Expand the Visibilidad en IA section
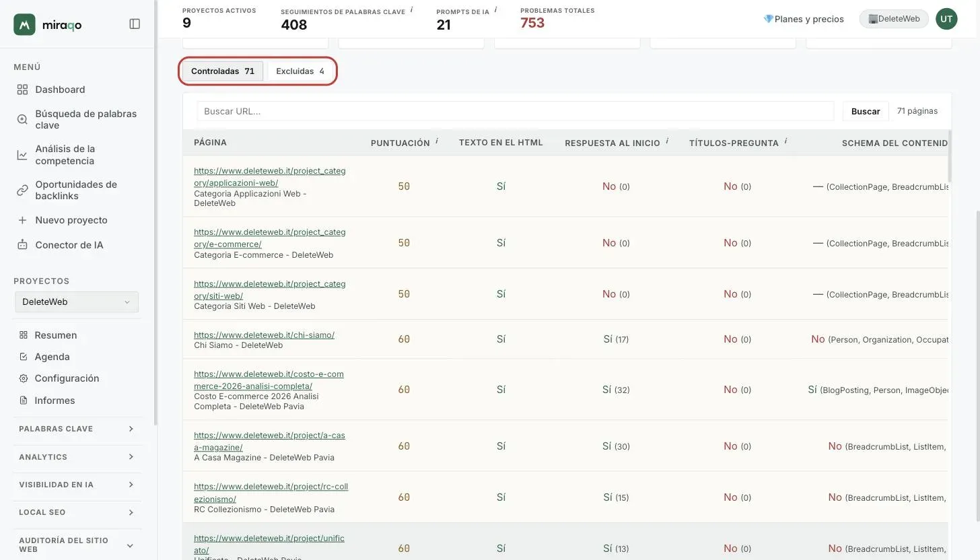This screenshot has height=560, width=980. point(77,485)
